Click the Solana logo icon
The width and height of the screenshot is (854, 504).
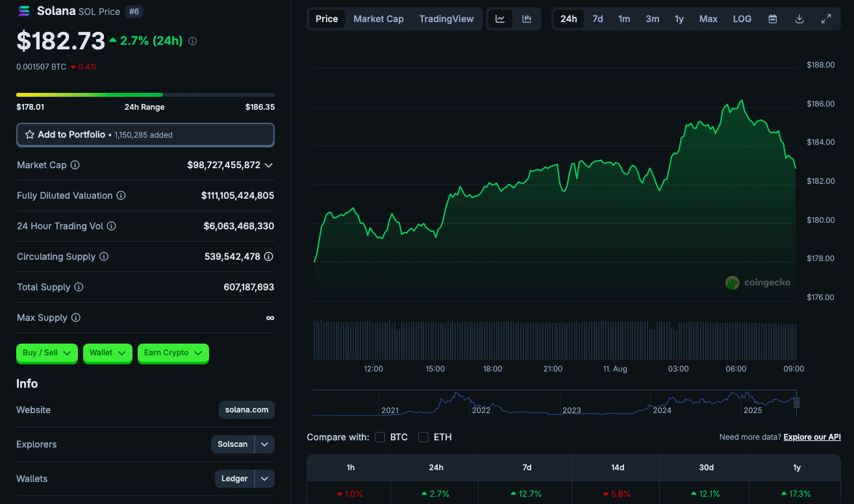[x=25, y=11]
